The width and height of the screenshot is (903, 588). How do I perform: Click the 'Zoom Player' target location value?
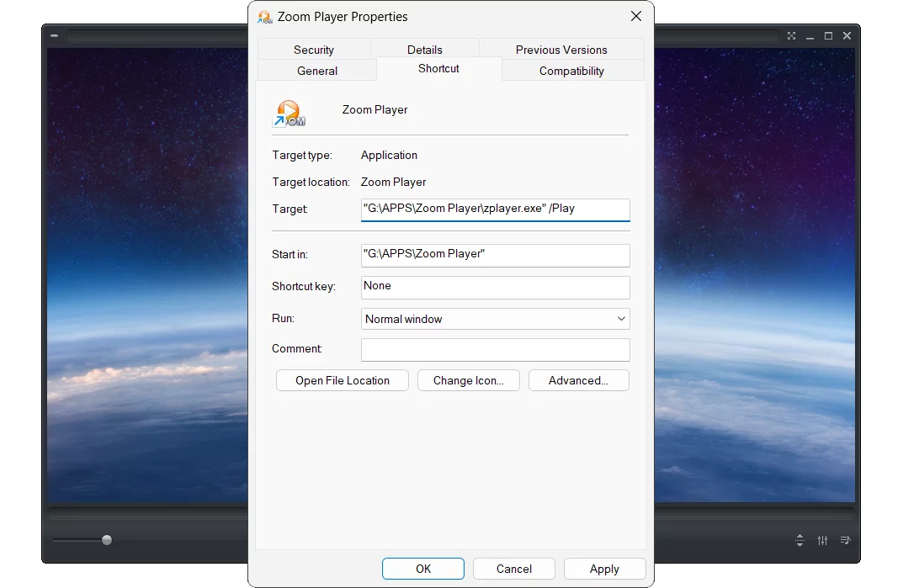[x=393, y=182]
